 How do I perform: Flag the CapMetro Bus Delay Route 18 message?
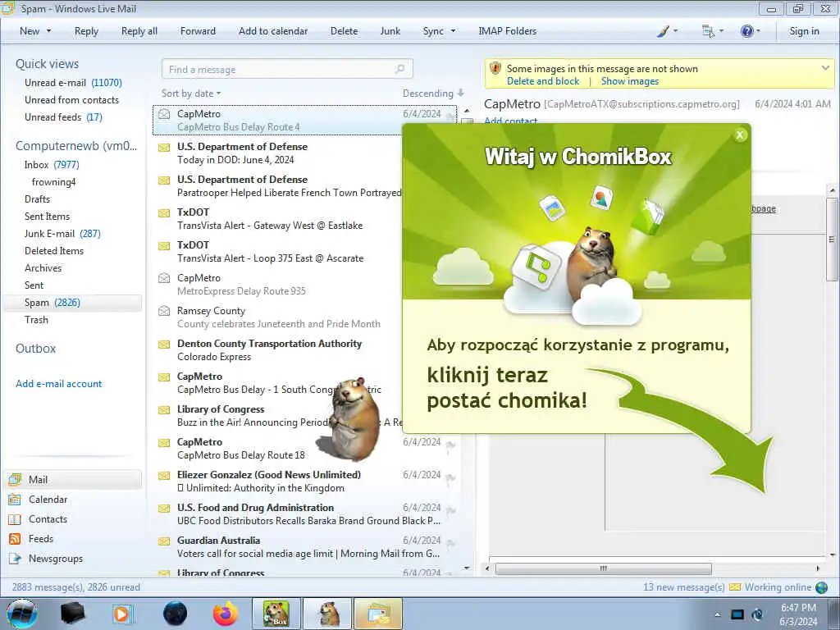click(450, 445)
